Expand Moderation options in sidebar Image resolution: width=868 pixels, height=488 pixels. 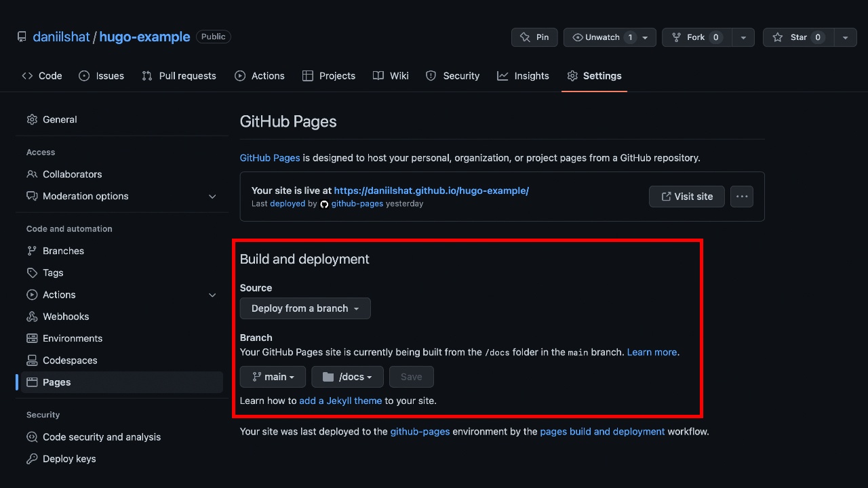click(212, 197)
